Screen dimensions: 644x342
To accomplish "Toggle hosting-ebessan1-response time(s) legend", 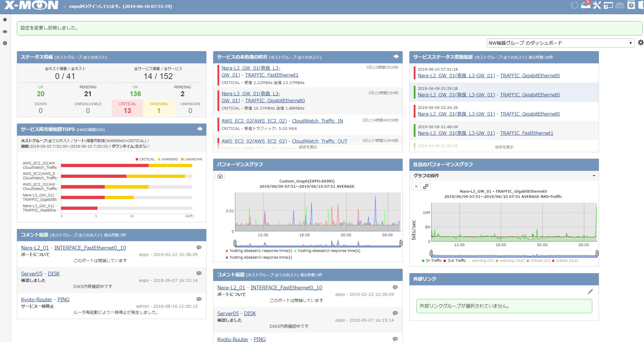I will (259, 251).
